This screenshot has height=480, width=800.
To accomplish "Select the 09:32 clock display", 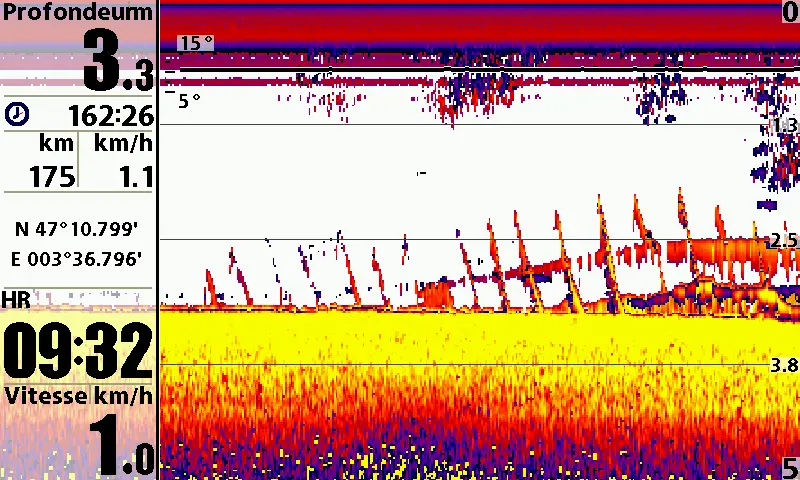I will tap(78, 350).
